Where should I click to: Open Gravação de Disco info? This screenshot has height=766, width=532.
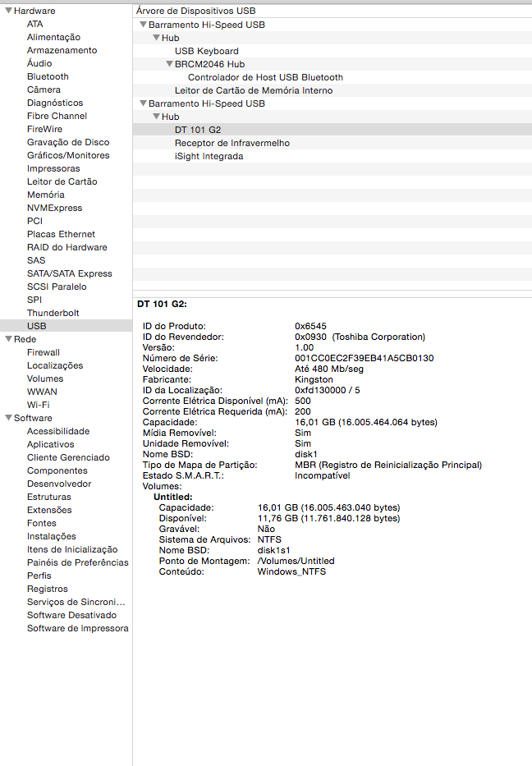pos(68,142)
